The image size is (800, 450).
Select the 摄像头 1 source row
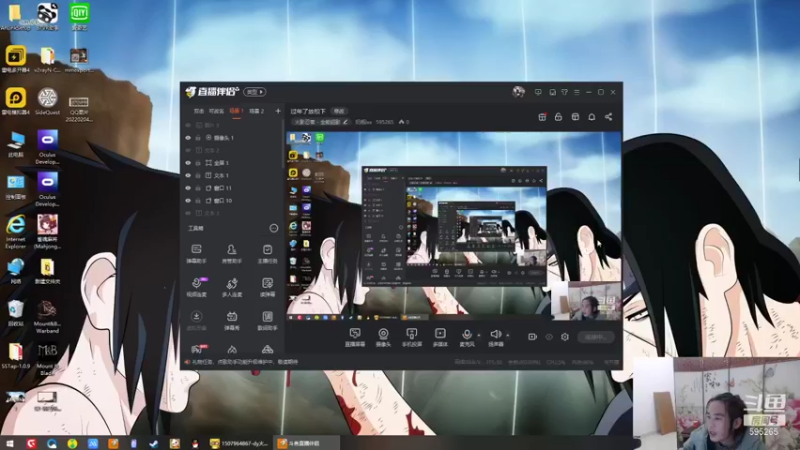click(232, 138)
